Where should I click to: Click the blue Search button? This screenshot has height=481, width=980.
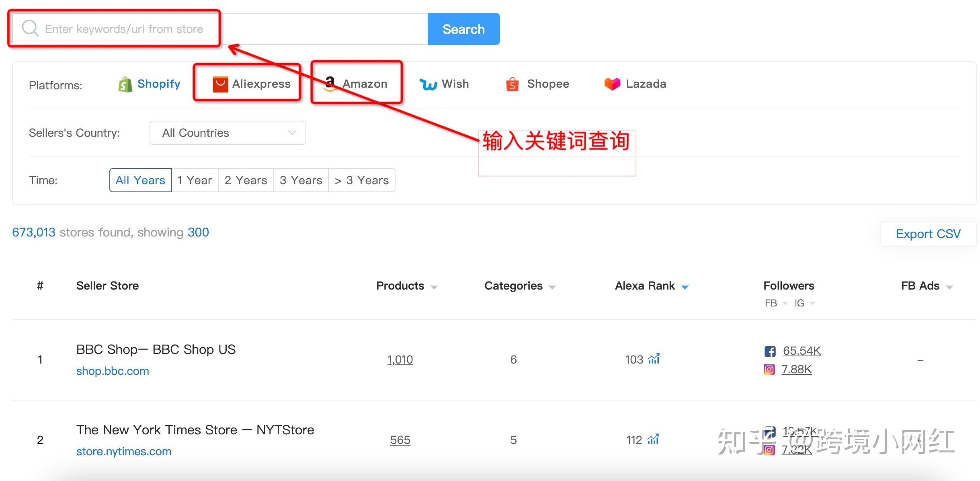463,29
